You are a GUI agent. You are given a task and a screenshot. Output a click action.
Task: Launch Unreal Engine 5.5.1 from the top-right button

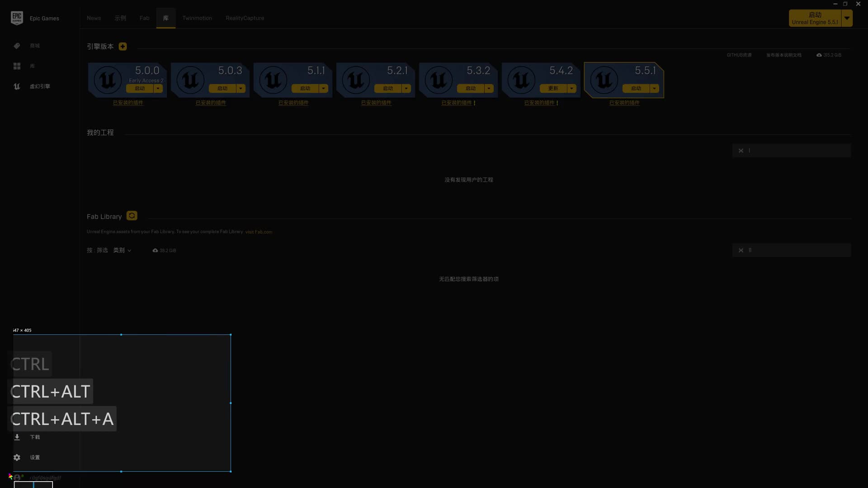click(815, 19)
